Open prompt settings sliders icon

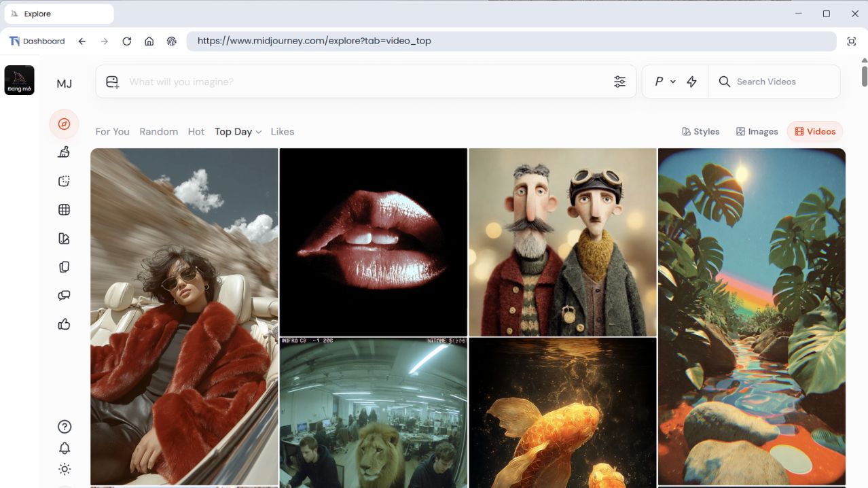click(x=619, y=82)
